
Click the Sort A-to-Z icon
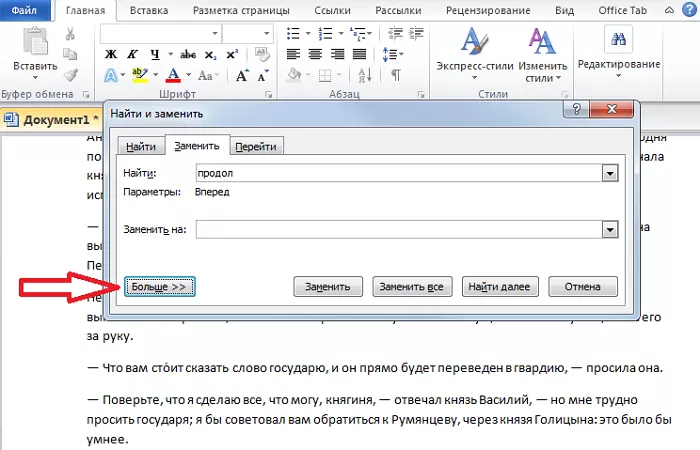coord(365,75)
